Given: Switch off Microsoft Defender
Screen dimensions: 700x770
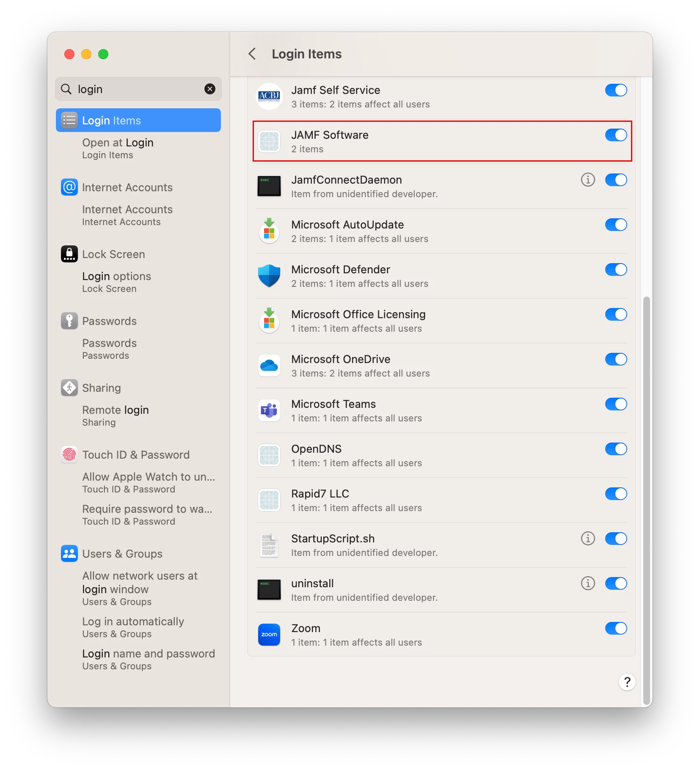Looking at the screenshot, I should coord(616,269).
